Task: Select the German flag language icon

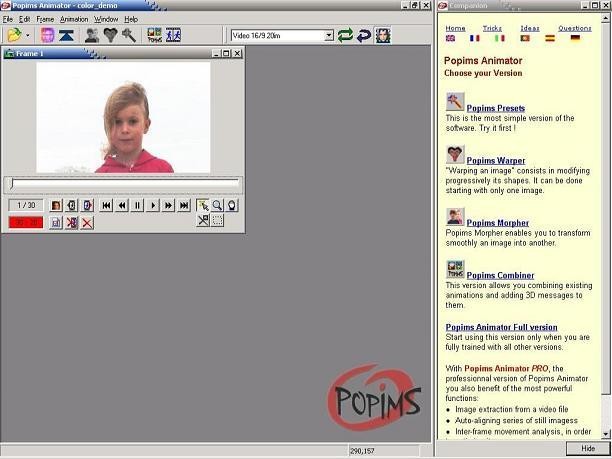Action: (x=575, y=38)
